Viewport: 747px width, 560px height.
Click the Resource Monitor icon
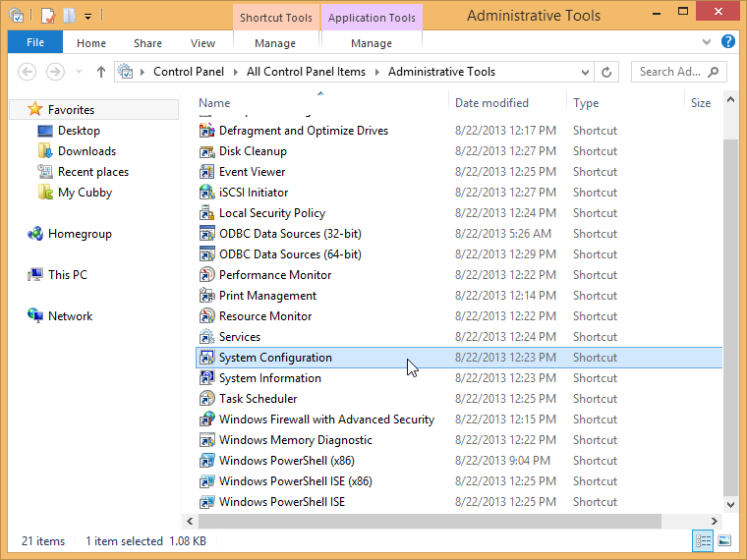pyautogui.click(x=206, y=316)
